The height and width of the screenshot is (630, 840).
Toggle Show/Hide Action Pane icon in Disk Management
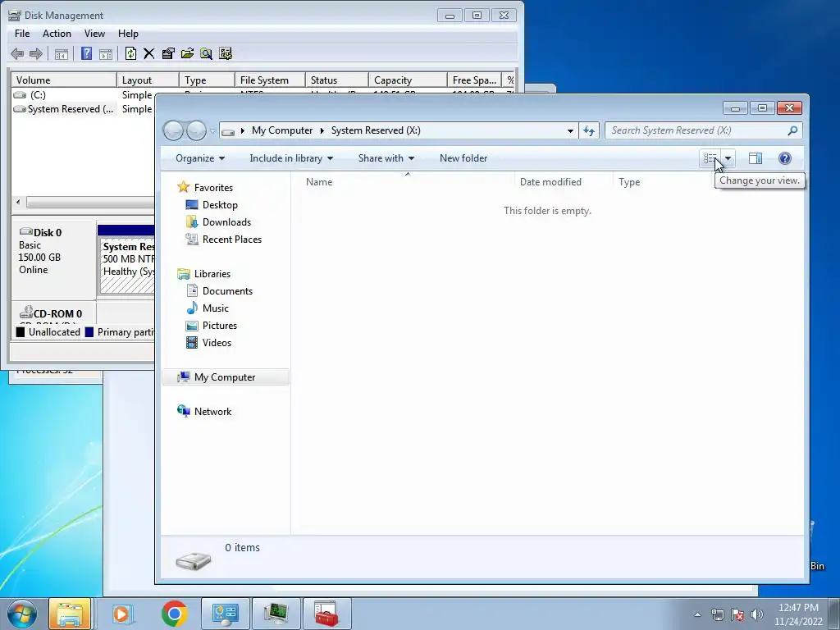pyautogui.click(x=106, y=53)
